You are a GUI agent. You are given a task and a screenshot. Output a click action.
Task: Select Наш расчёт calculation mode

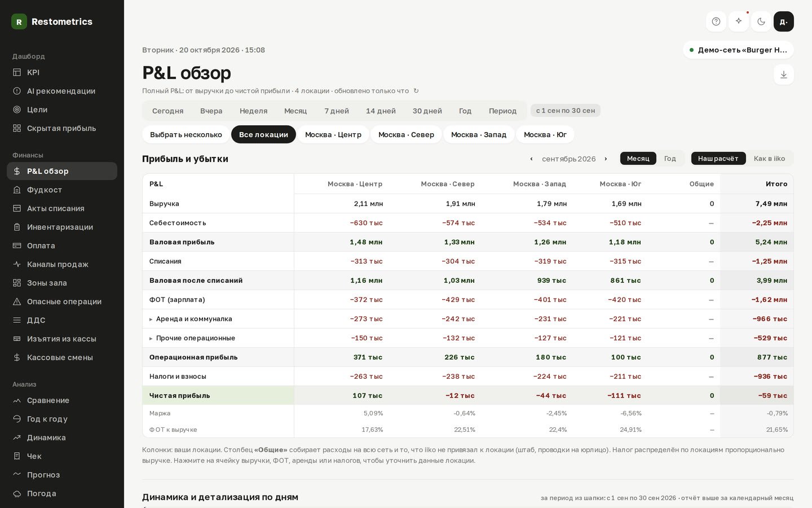718,159
